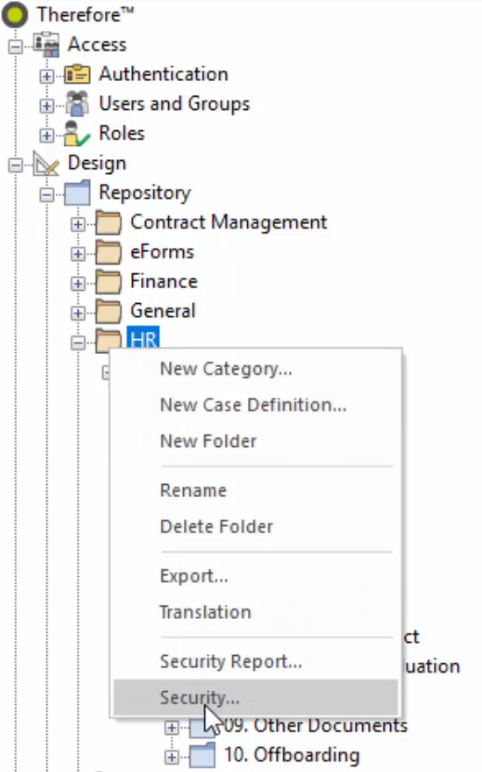Select the Contract Management folder icon
This screenshot has width=482, height=772.
108,223
